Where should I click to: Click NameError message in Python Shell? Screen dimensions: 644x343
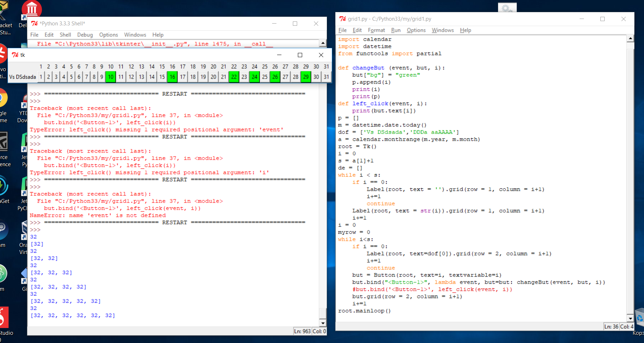[98, 215]
